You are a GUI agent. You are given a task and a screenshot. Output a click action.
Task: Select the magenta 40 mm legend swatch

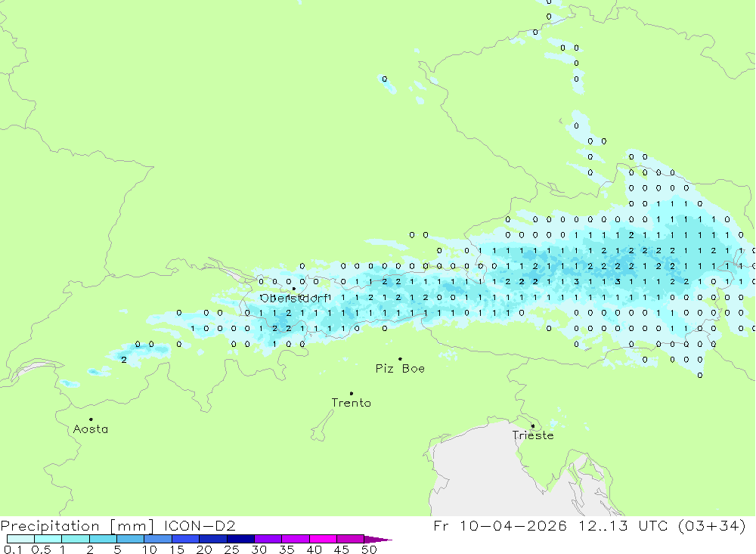click(323, 539)
